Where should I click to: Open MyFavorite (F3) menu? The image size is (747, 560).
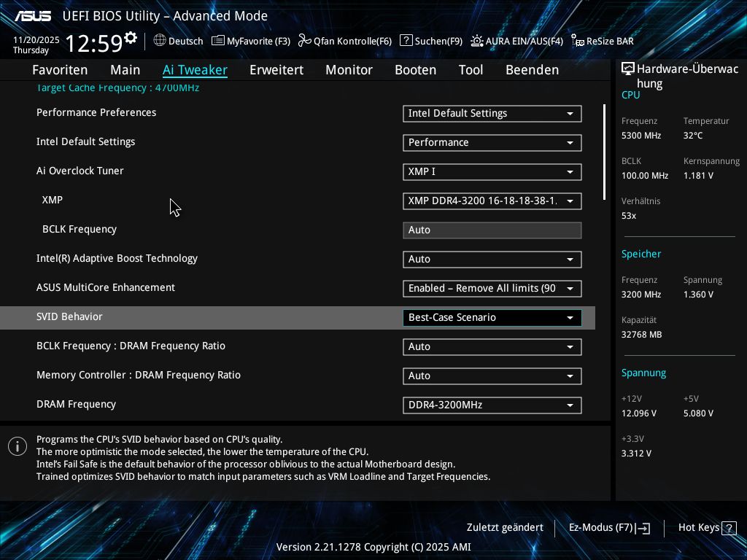tap(251, 41)
